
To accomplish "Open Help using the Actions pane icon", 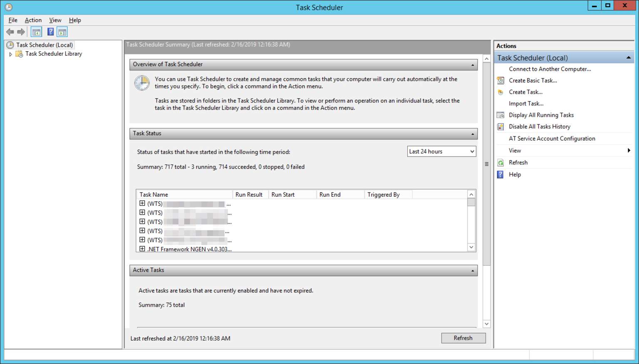I will tap(500, 174).
